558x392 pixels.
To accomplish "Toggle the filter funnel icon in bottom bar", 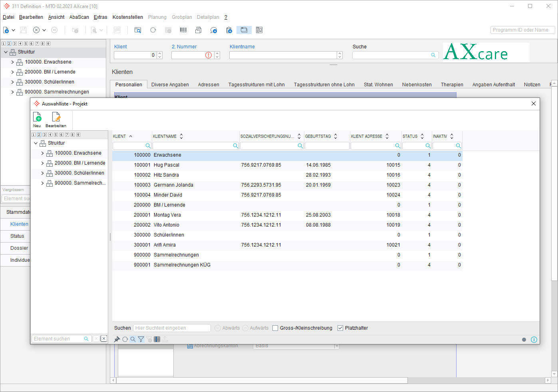I will pos(141,339).
